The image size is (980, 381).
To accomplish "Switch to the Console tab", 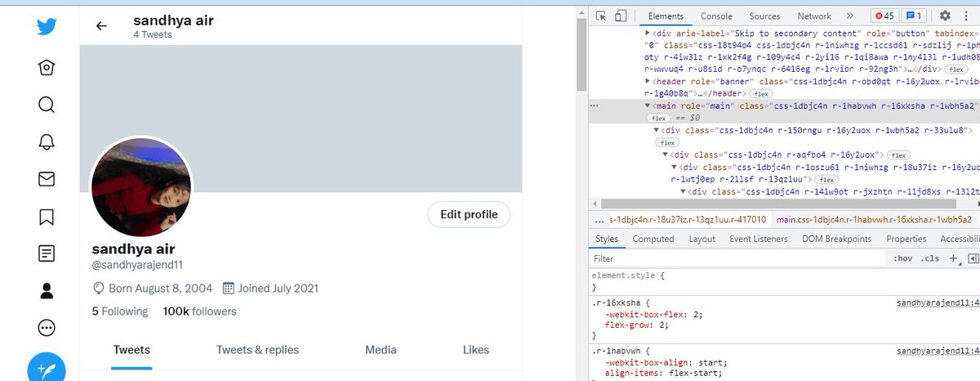I will pyautogui.click(x=716, y=16).
